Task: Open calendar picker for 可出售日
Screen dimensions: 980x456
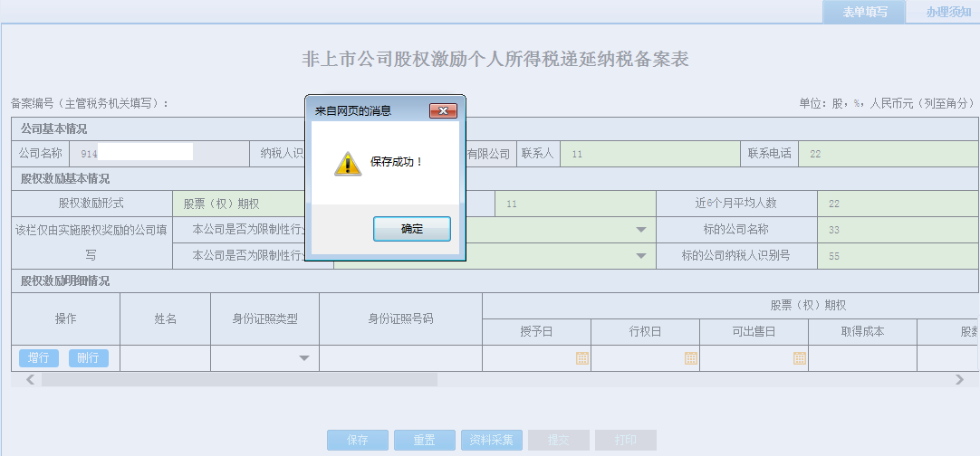Action: [799, 358]
